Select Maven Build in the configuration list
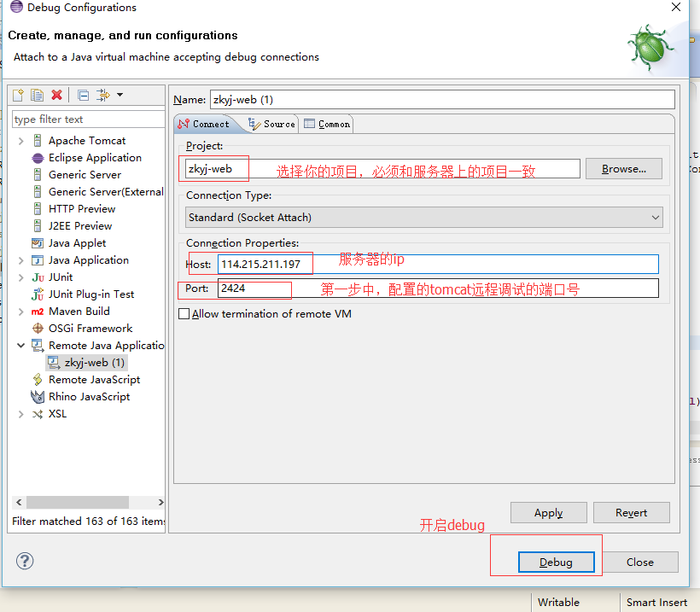This screenshot has width=700, height=612. [79, 312]
